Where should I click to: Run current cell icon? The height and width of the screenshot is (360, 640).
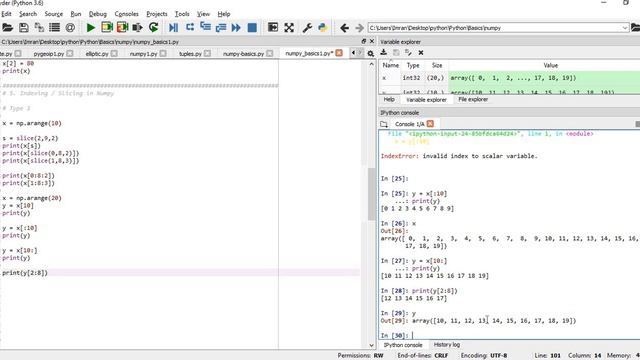(x=107, y=27)
